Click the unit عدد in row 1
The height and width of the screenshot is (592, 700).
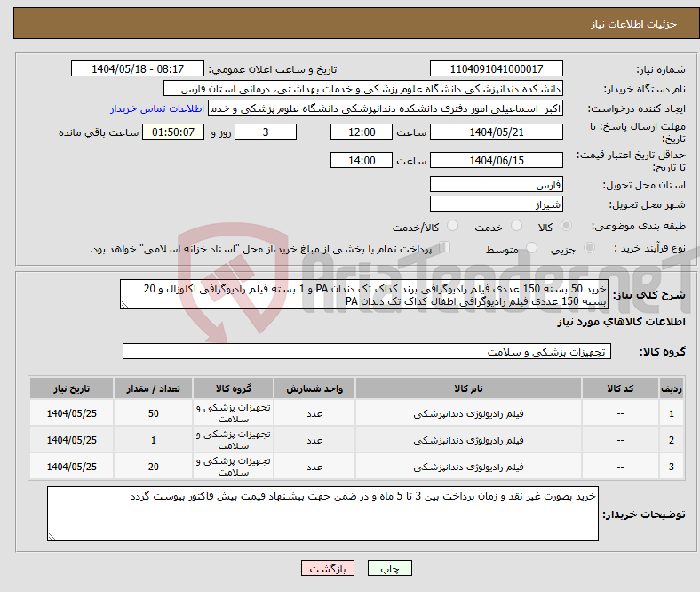coord(314,413)
